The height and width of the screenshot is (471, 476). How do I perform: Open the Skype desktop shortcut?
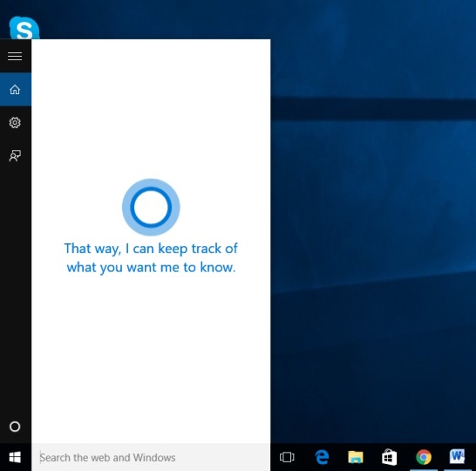[x=24, y=28]
